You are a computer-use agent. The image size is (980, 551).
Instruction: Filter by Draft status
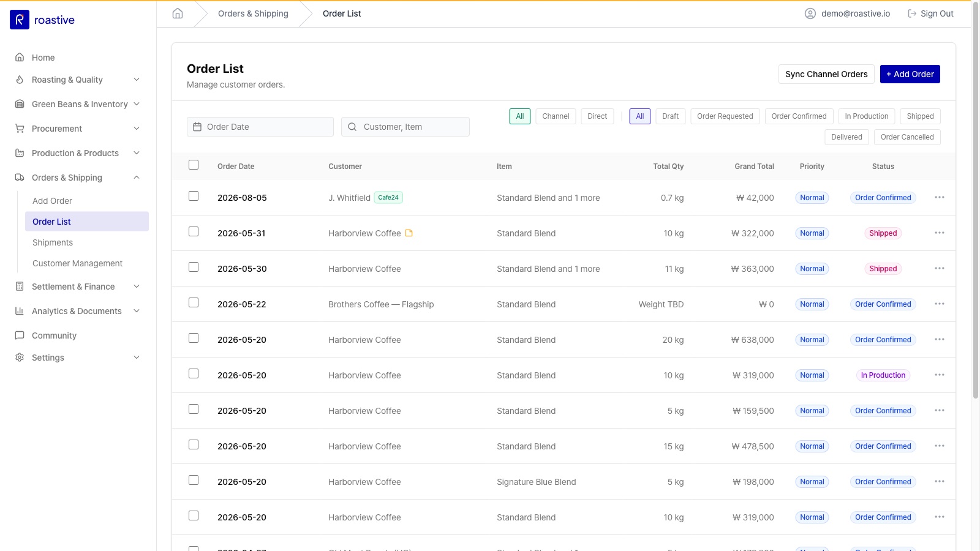click(x=671, y=116)
